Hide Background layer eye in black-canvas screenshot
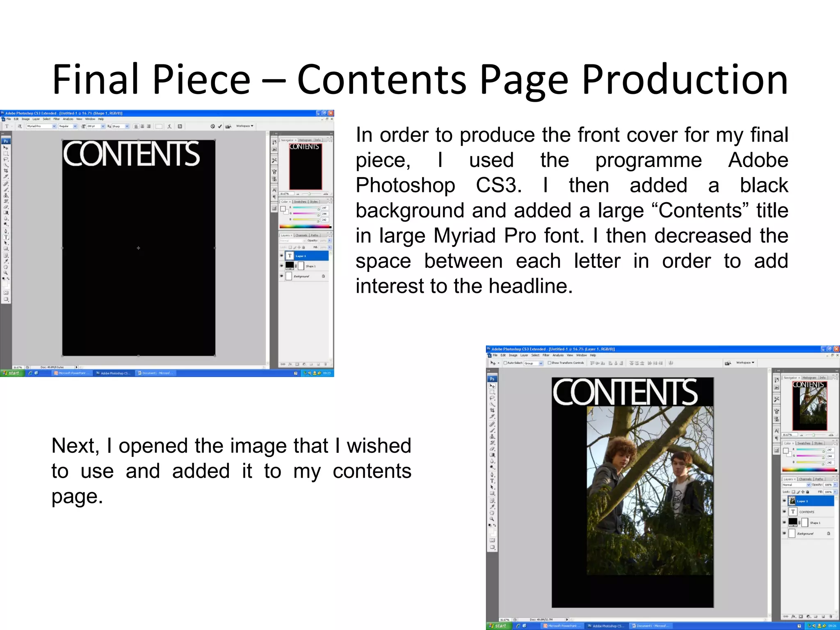This screenshot has height=630, width=840. (282, 276)
